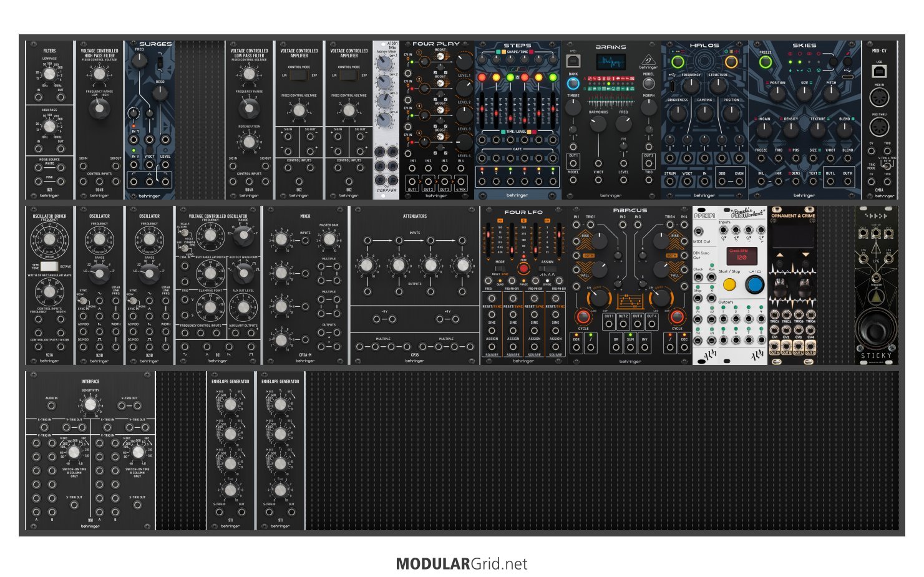Click the SENSITIVITY knob on 961 Interface
This screenshot has width=924, height=577.
tap(90, 405)
